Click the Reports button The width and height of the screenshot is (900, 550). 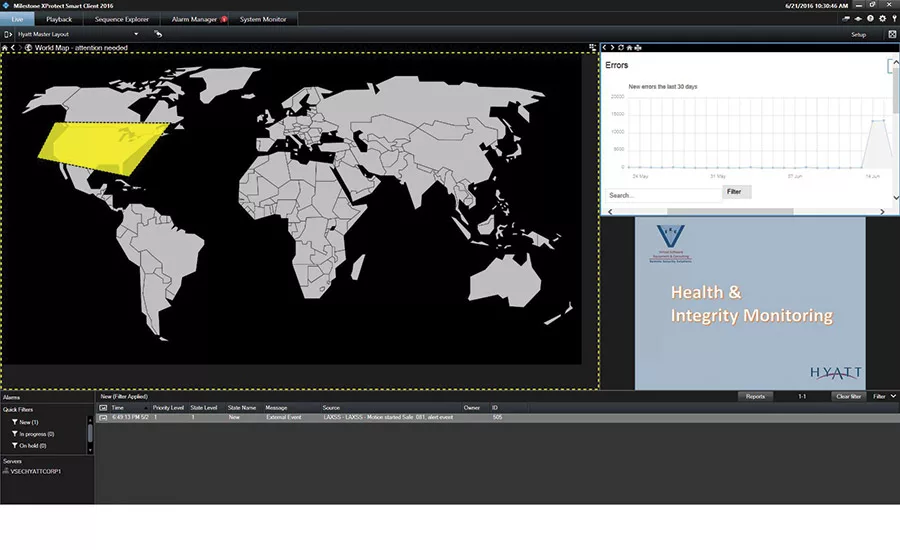(755, 397)
